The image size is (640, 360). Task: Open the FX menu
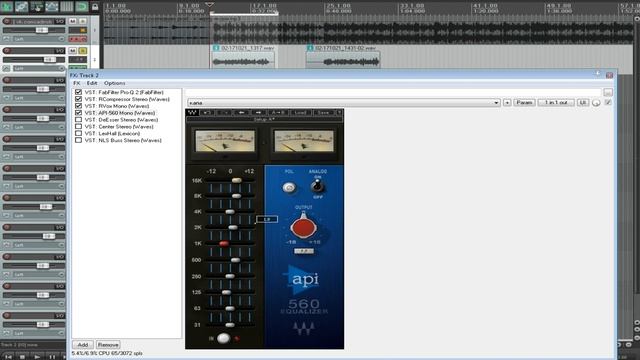[76, 83]
